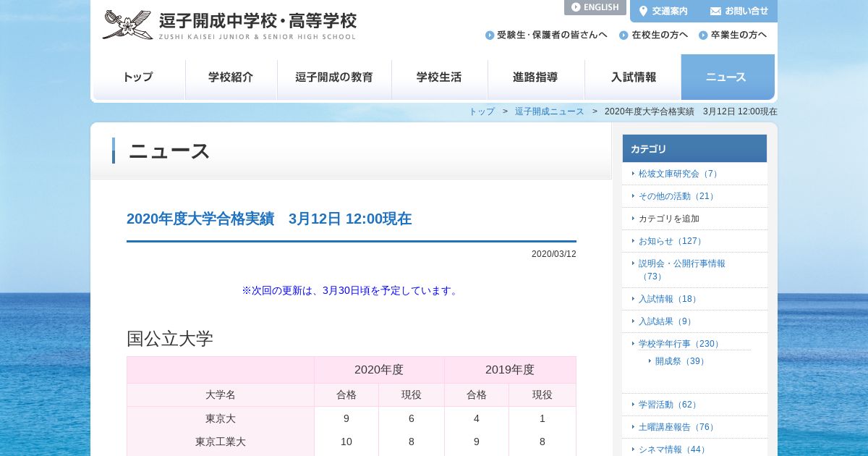The image size is (868, 456).
Task: Open 土曜講座報告（76）category
Action: (678, 427)
